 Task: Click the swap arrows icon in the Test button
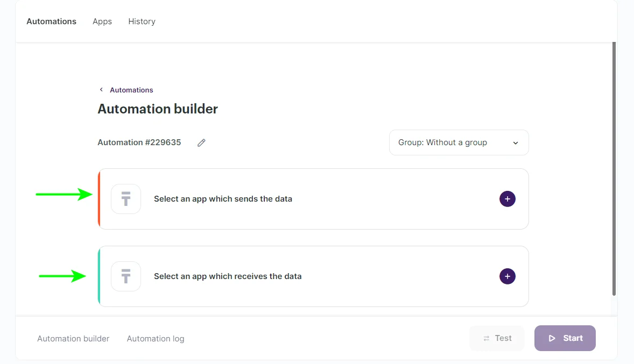point(488,338)
